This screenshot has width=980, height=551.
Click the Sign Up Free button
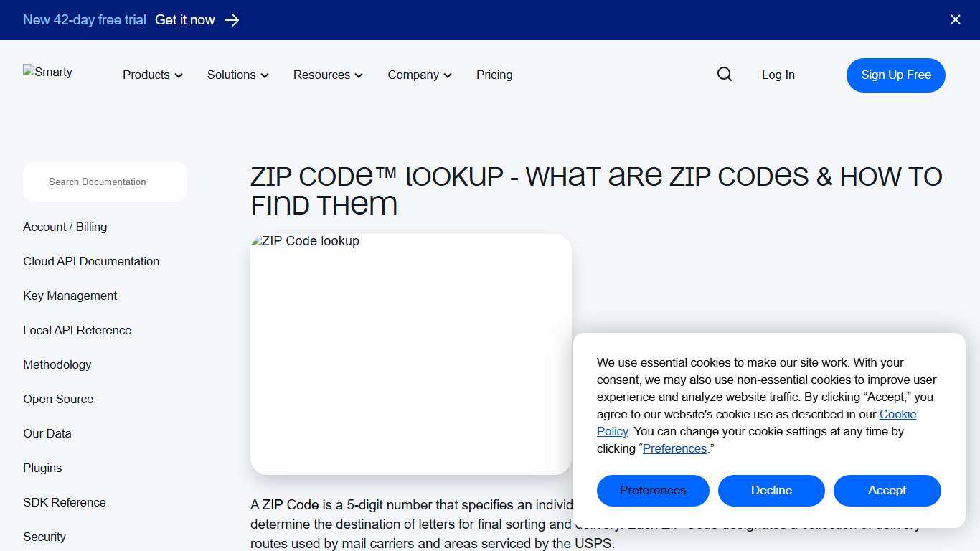[x=895, y=75]
